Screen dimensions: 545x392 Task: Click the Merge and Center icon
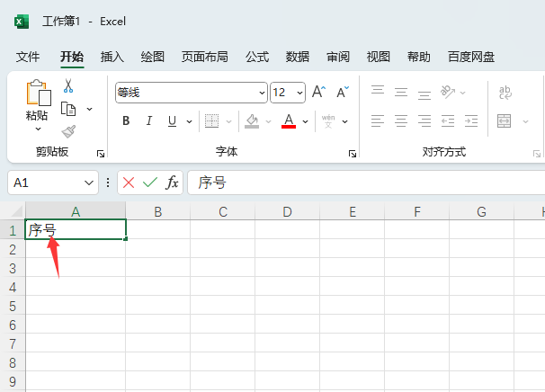coord(504,121)
